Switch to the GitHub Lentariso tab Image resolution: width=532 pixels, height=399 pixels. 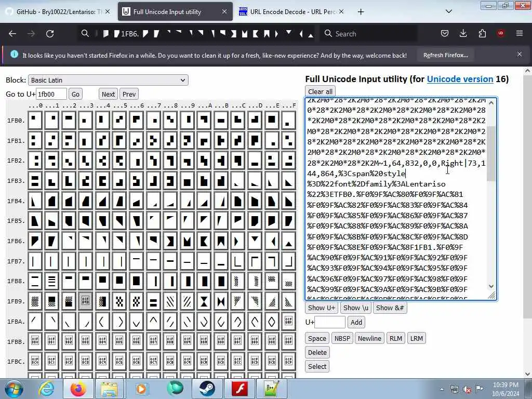58,11
